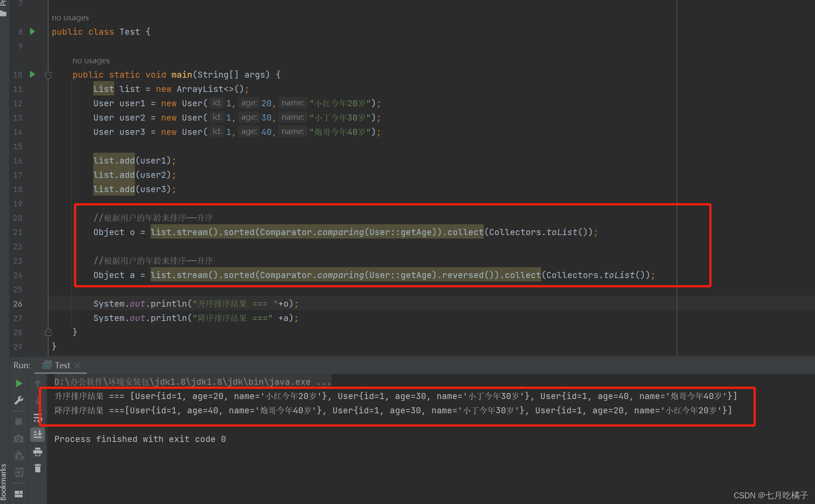Click the user1 declaration on line 12
815x504 pixels.
click(237, 103)
